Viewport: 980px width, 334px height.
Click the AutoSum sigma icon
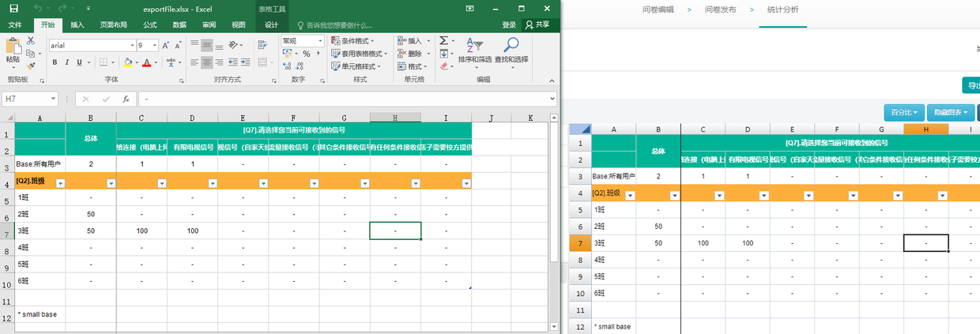(443, 40)
